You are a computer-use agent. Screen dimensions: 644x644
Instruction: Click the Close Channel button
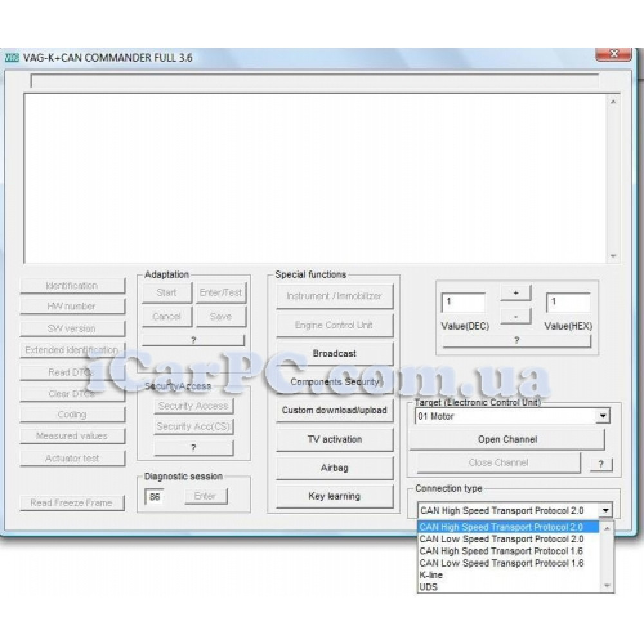[498, 463]
